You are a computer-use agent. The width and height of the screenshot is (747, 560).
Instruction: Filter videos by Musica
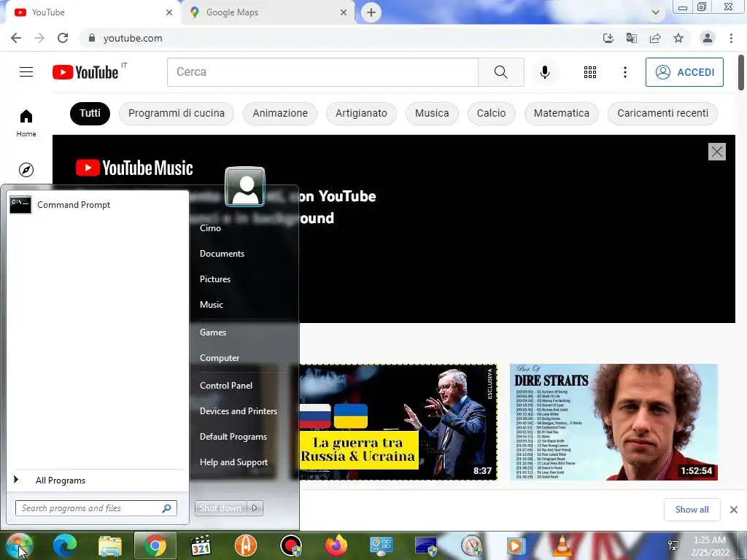[432, 113]
